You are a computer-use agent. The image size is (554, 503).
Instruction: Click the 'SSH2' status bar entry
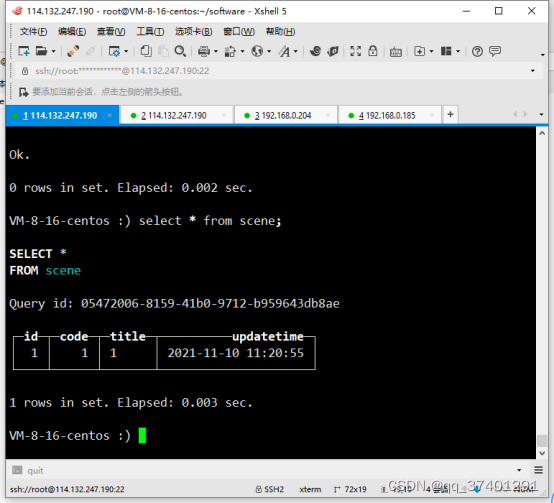[x=270, y=489]
